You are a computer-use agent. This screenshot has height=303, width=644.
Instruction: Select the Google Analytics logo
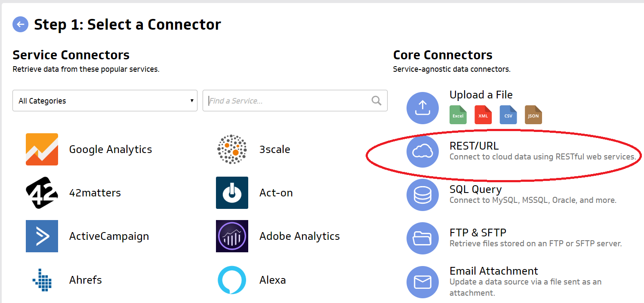[x=42, y=150]
